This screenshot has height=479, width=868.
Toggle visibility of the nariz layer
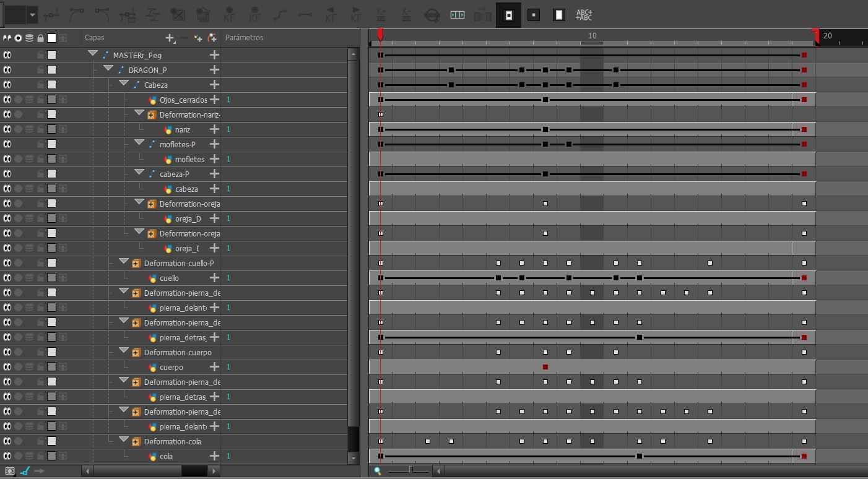tap(7, 129)
